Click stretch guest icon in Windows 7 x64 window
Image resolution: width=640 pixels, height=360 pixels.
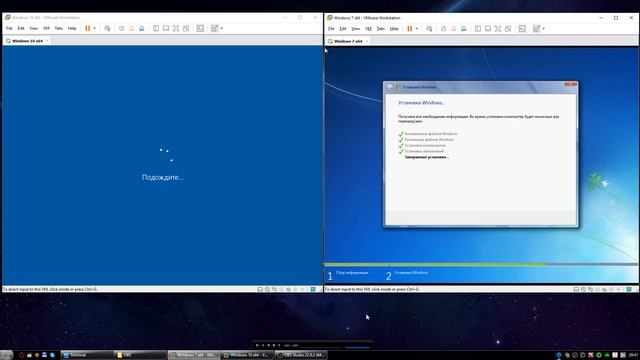tap(536, 29)
